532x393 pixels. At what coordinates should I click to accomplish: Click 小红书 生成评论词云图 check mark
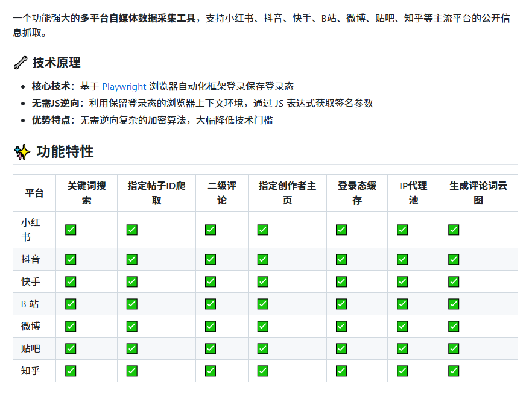click(454, 230)
